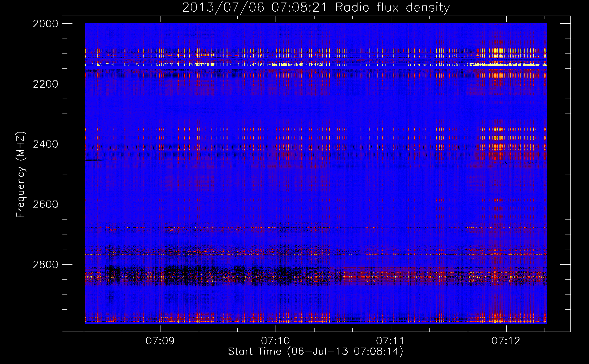Viewport: 589px width, 364px height.
Task: Click the 07:10 time tick label
Action: (276, 341)
